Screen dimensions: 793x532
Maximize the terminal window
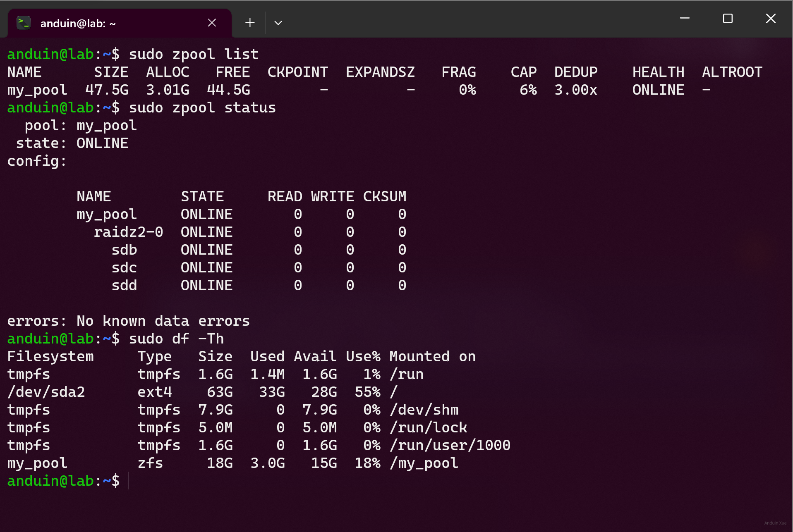pyautogui.click(x=728, y=18)
